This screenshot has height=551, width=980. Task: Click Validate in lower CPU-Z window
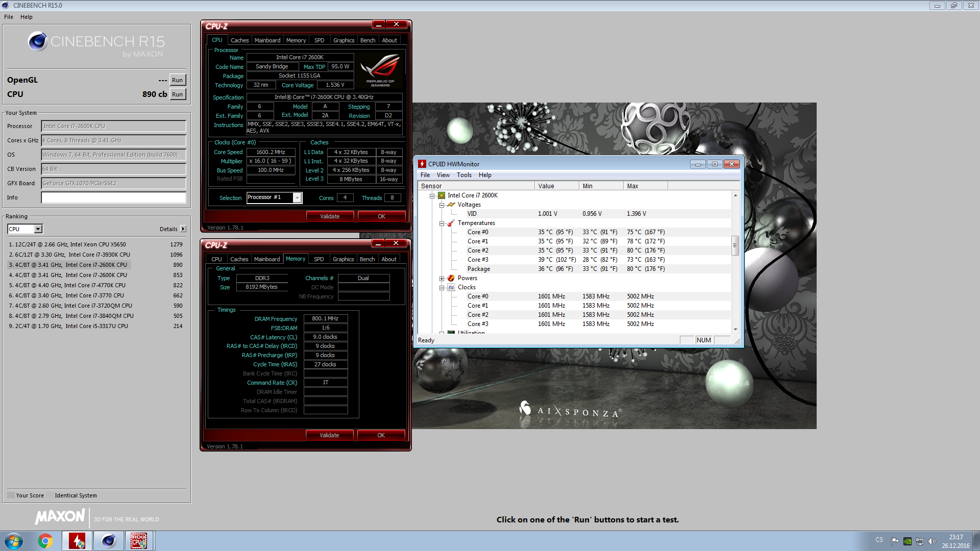(x=329, y=435)
